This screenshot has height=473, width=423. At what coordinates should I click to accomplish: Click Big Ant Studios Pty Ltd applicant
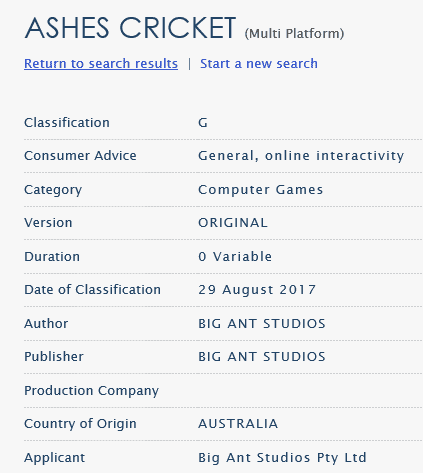pyautogui.click(x=282, y=458)
